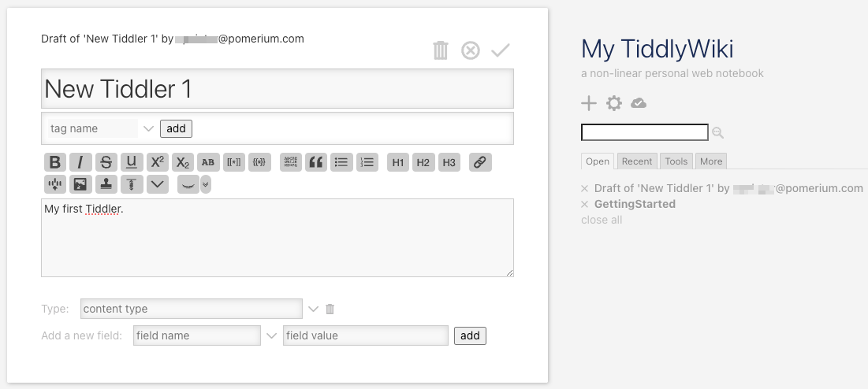Open the stamp snippet tool
868x389 pixels.
tap(106, 184)
